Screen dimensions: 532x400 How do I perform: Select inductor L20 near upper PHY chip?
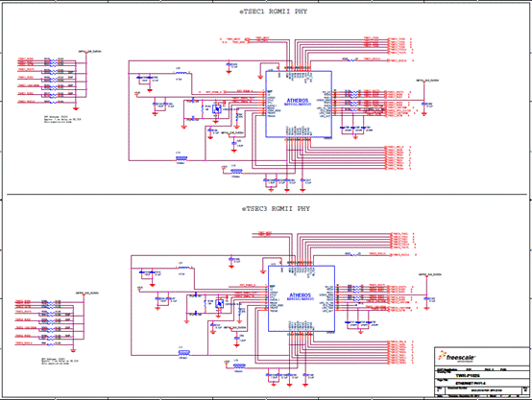click(181, 73)
